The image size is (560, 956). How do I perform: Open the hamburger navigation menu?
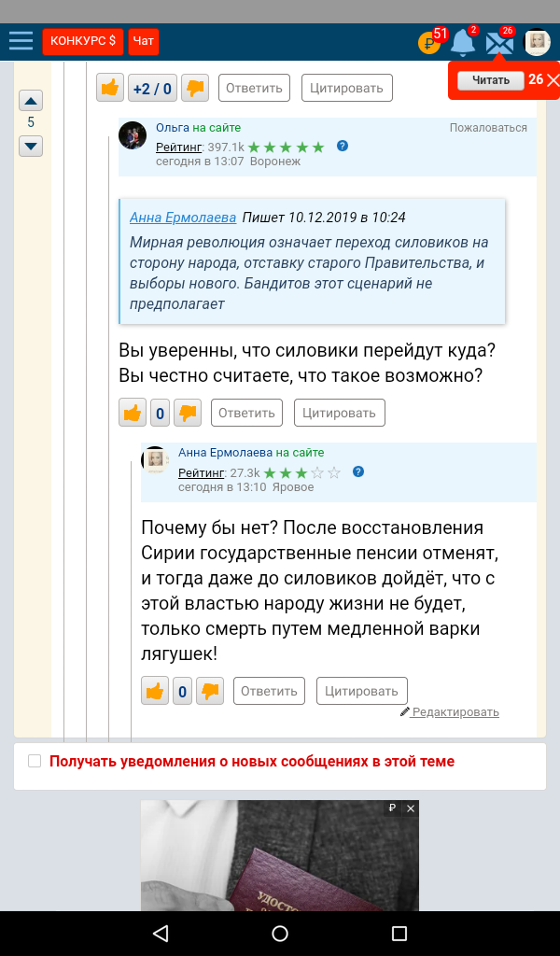tap(21, 41)
